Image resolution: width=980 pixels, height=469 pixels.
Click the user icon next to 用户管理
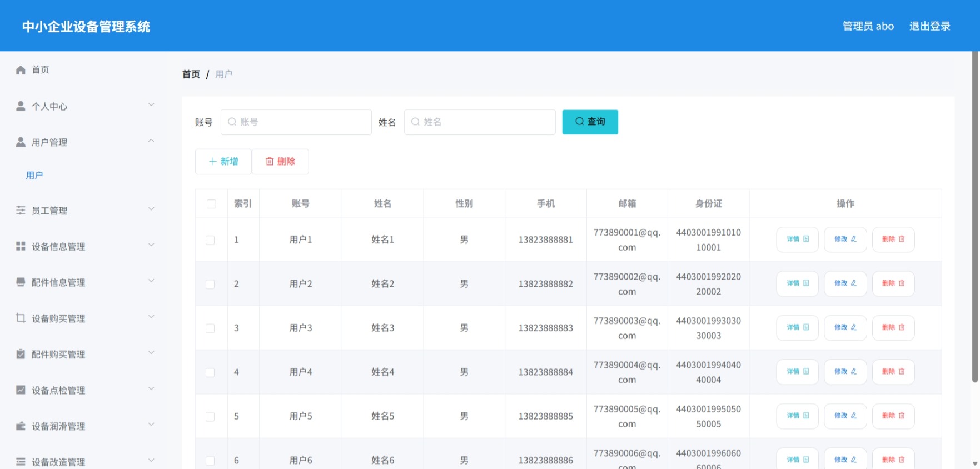click(x=21, y=142)
